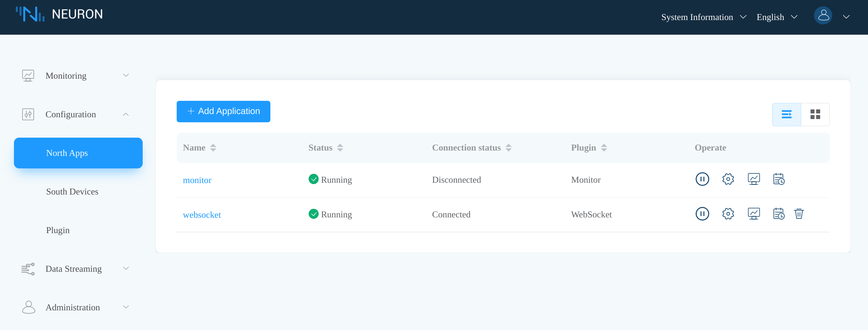Open the data tags log for websocket
Screen dimensions: 868x330
[779, 214]
